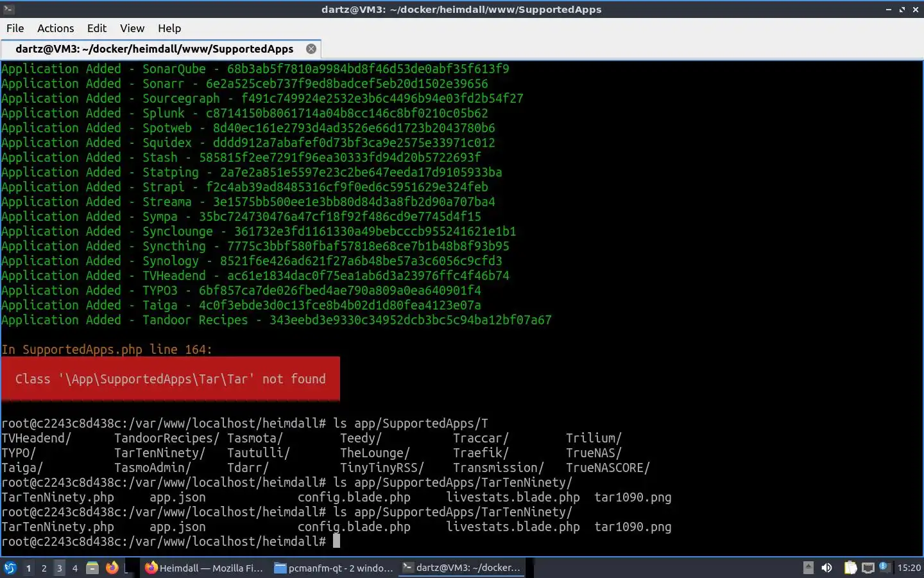Launch Firefox from the quick launch icon
This screenshot has height=578, width=924.
click(112, 568)
